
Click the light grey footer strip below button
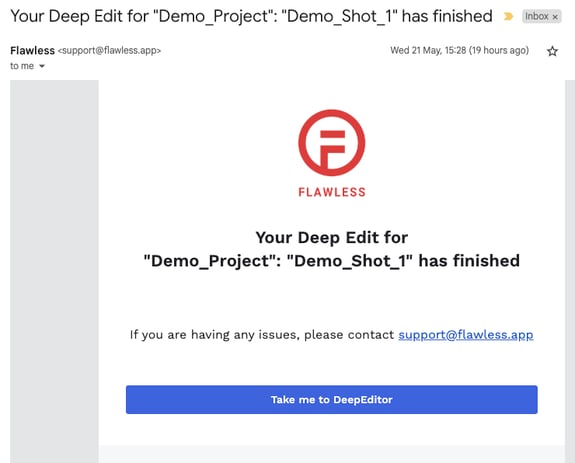(x=332, y=454)
